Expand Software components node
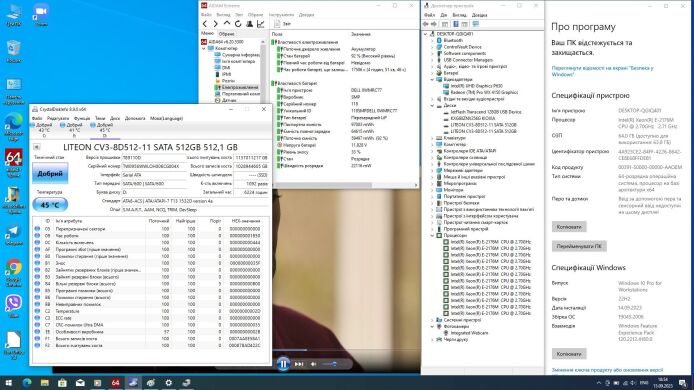 tap(432, 53)
